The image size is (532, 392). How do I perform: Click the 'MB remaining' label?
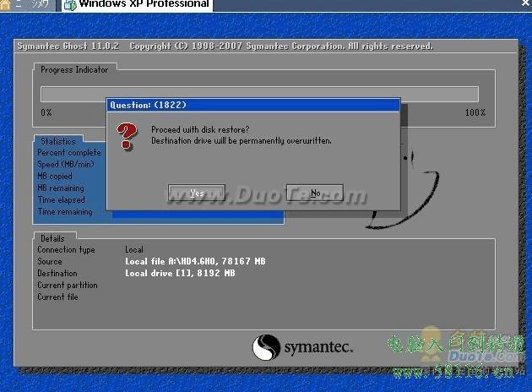click(x=61, y=188)
